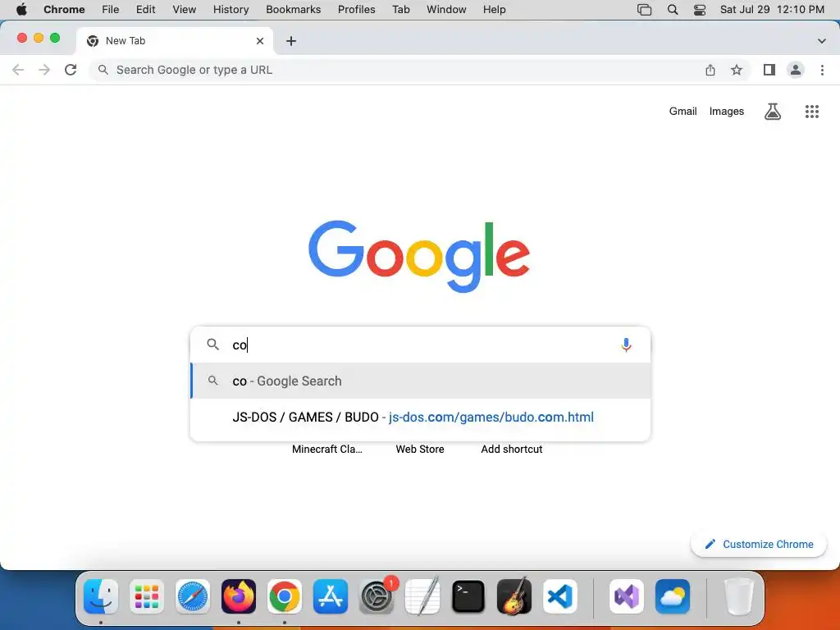Screen dimensions: 840x630
Task: Open the Tab menu
Action: pos(400,10)
